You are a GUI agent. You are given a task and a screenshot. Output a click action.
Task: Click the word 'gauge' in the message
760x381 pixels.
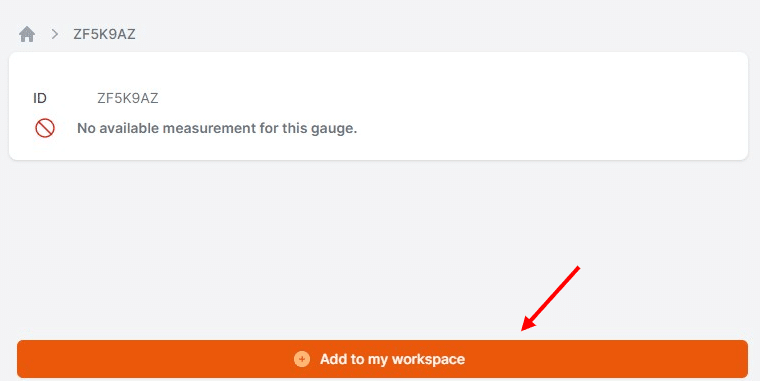[x=336, y=129]
